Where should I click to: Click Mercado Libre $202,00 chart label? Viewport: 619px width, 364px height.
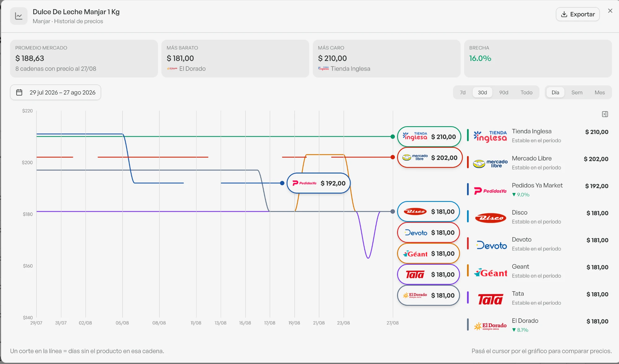click(x=430, y=158)
